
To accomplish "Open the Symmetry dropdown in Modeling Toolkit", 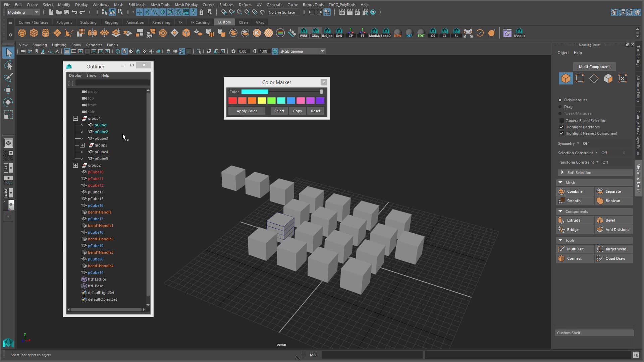I will (578, 143).
